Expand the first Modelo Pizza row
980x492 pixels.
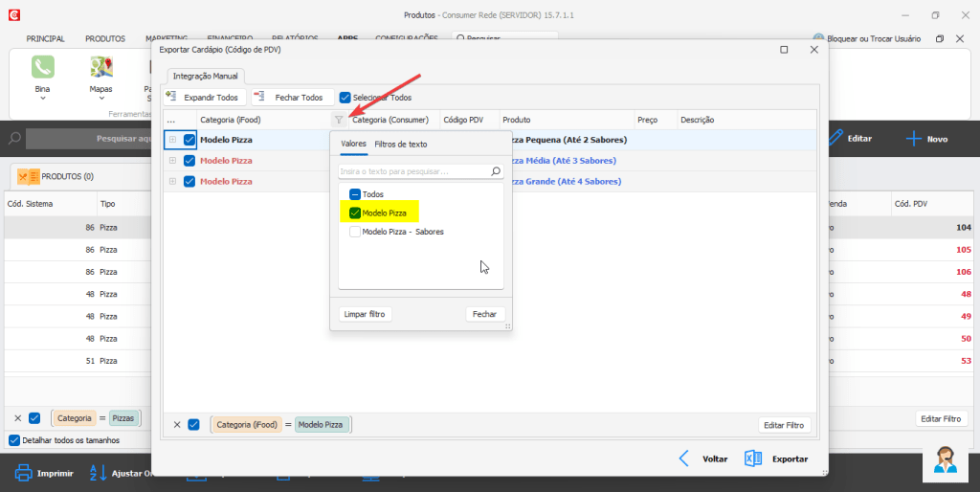pyautogui.click(x=172, y=140)
